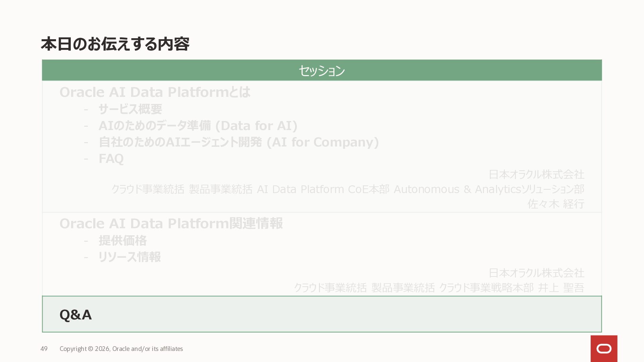Click the presenter name 佐々木 経行
The image size is (644, 362).
pos(556,204)
